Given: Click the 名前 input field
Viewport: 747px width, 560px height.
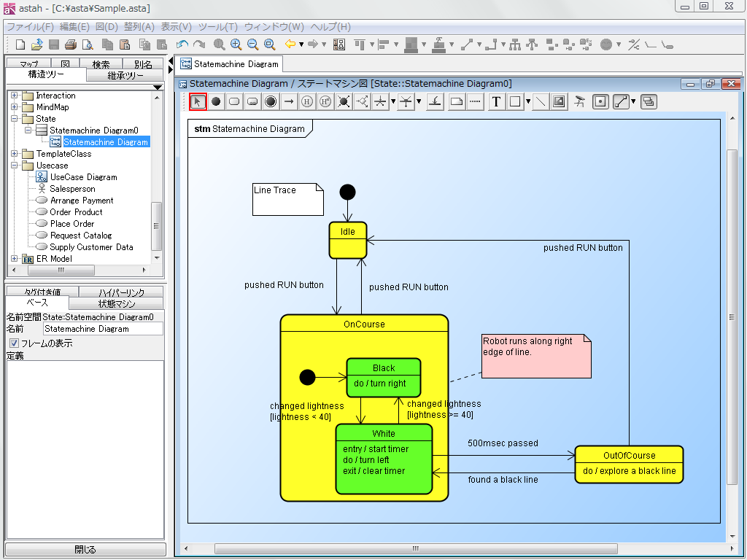Looking at the screenshot, I should [103, 329].
